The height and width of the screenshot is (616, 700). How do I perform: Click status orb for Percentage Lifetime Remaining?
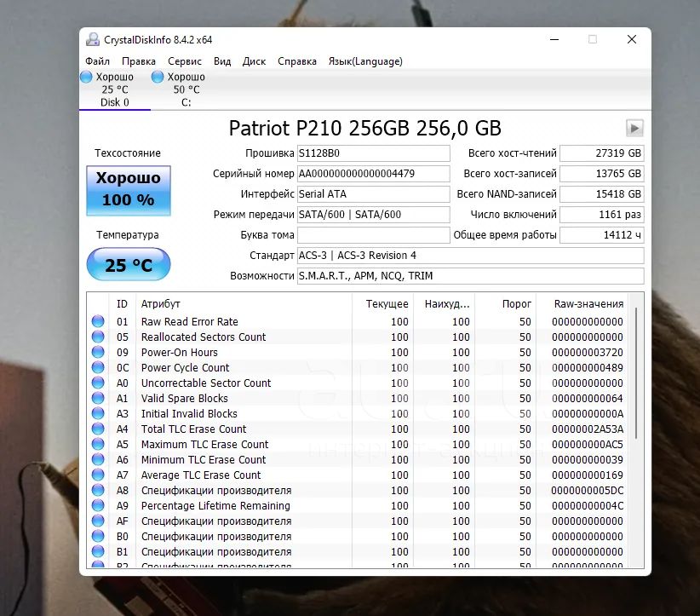[98, 505]
